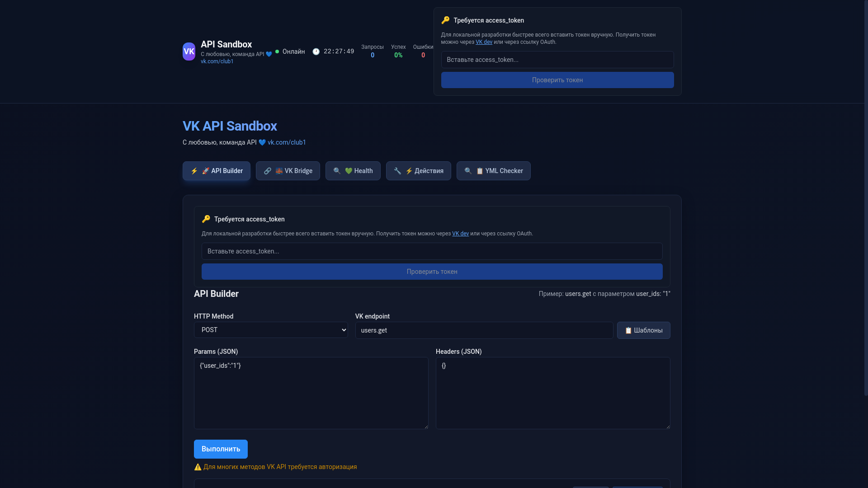Switch to the VK Bridge tab

click(x=288, y=171)
